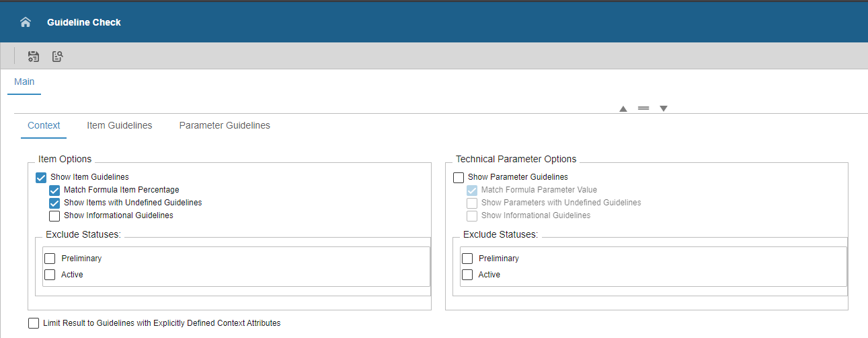
Task: Uncheck Show Item Guidelines
Action: (x=41, y=178)
